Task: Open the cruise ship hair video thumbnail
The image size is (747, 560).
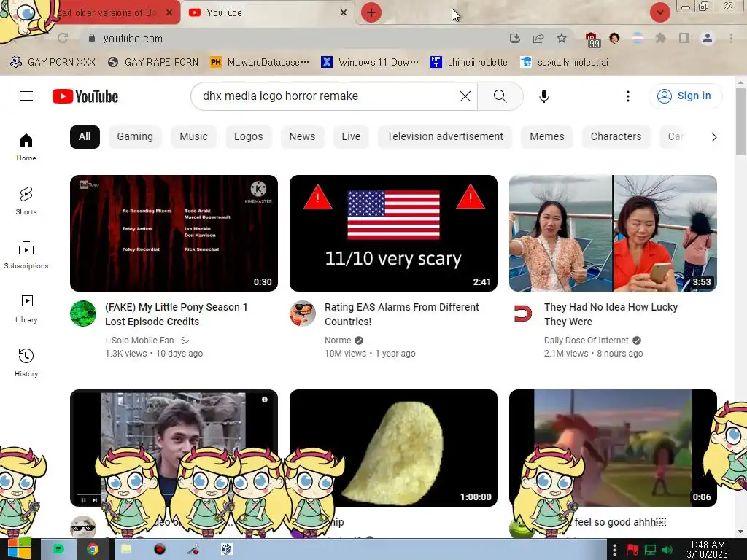Action: tap(613, 233)
